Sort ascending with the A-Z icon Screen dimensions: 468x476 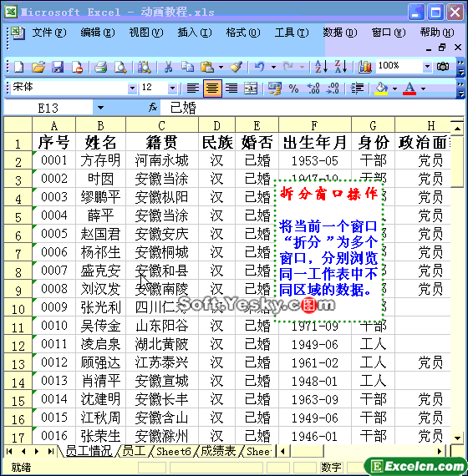click(x=321, y=67)
